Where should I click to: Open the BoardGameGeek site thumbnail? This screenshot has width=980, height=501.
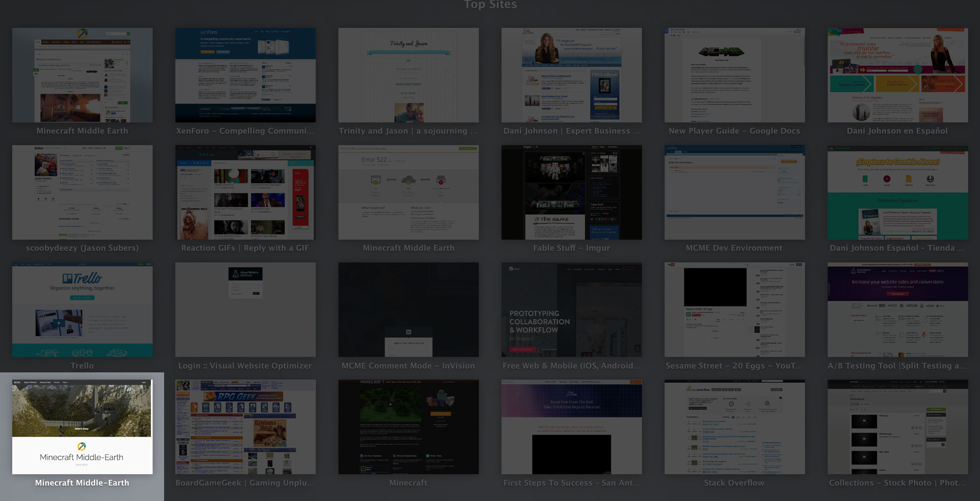point(245,427)
